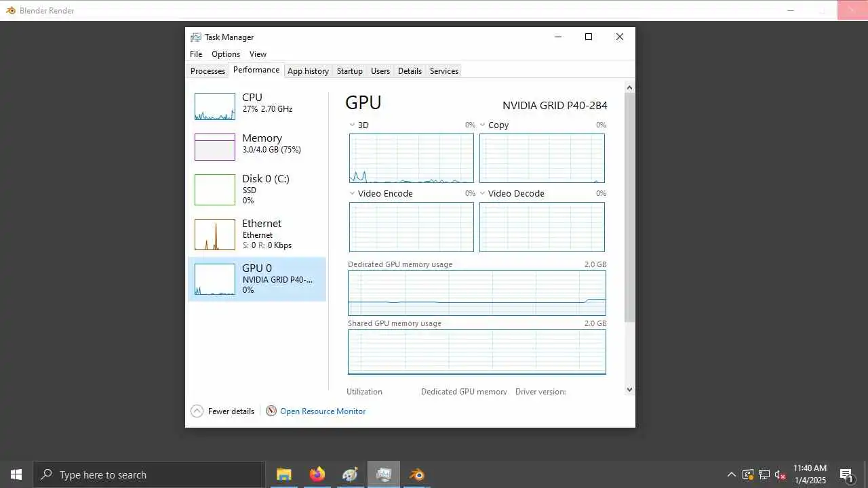Click the Blender taskbar icon
Screen dimensions: 868x488
point(417,474)
